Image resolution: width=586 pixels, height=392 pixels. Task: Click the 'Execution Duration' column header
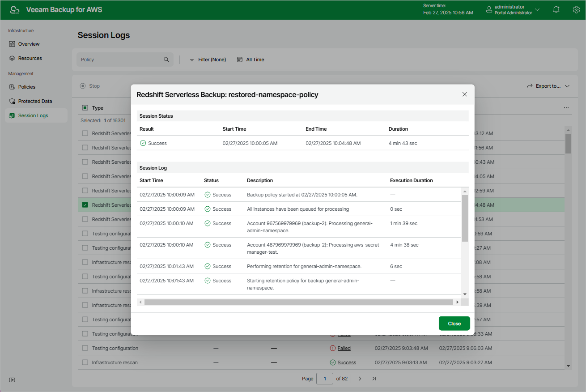412,180
